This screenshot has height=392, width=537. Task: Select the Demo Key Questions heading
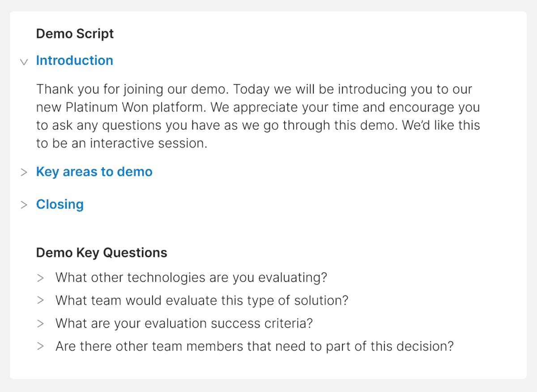point(101,253)
